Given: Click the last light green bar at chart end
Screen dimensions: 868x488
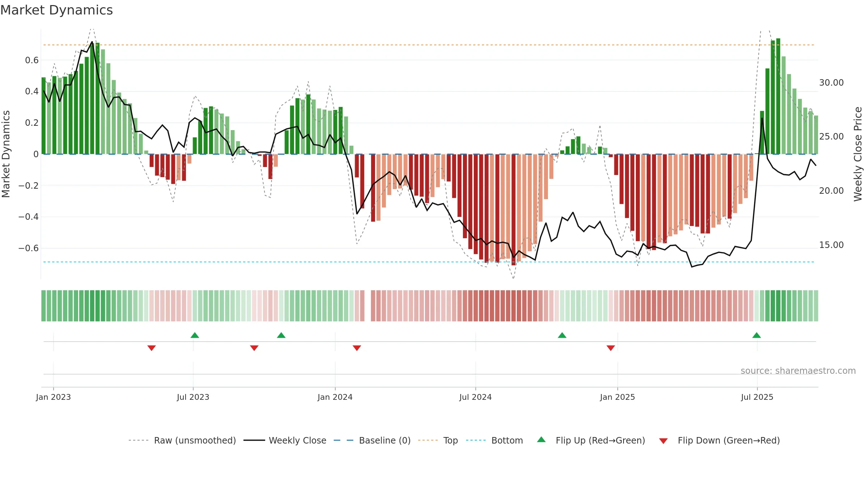Looking at the screenshot, I should click(x=816, y=135).
